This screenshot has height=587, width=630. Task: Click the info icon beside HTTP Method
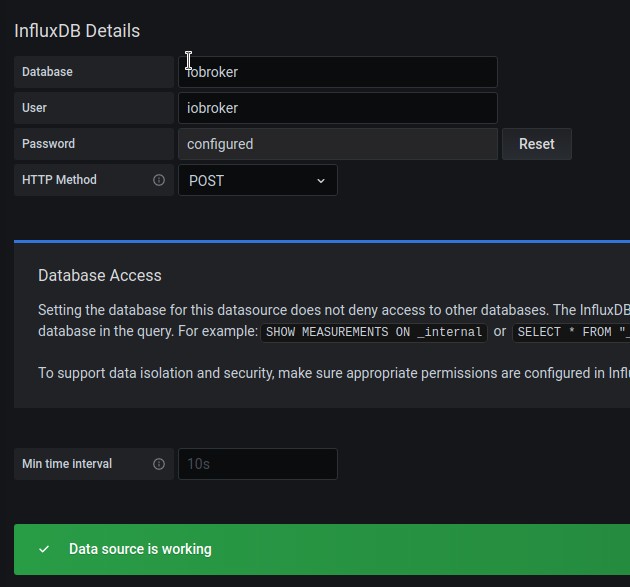tap(158, 180)
